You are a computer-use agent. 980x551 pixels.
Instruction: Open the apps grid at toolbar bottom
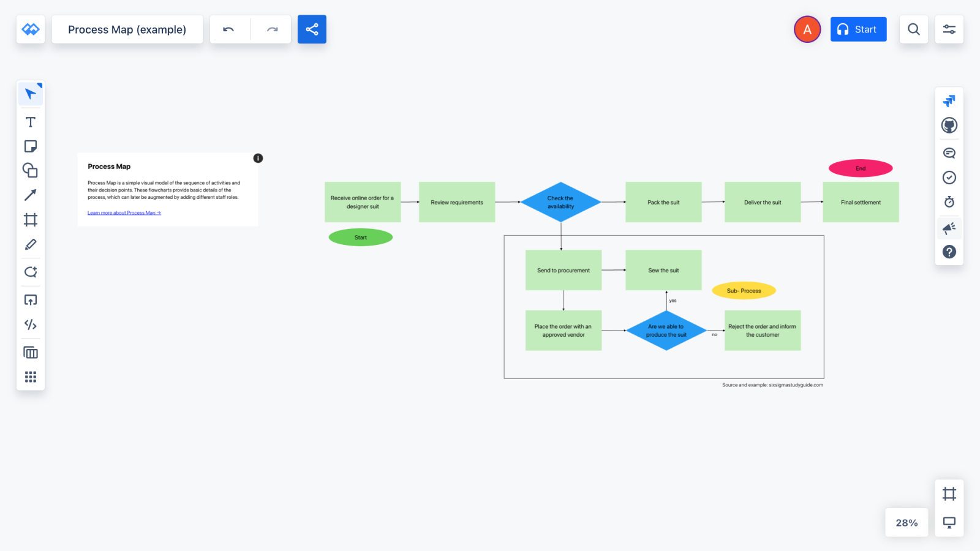click(x=30, y=377)
